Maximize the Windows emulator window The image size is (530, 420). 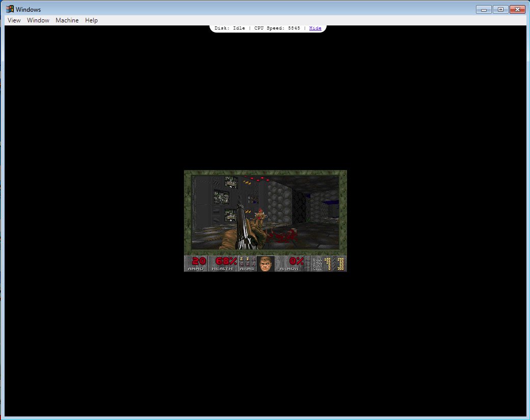500,10
